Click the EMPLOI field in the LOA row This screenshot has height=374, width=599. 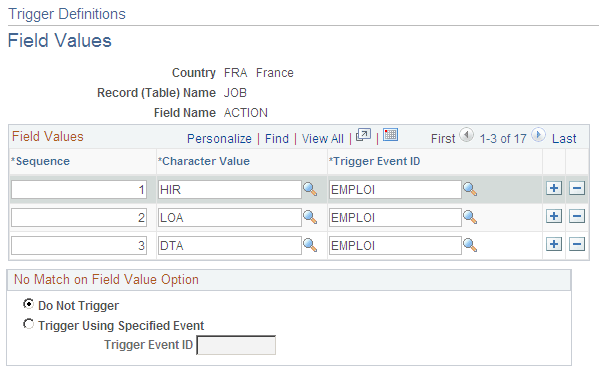[395, 217]
